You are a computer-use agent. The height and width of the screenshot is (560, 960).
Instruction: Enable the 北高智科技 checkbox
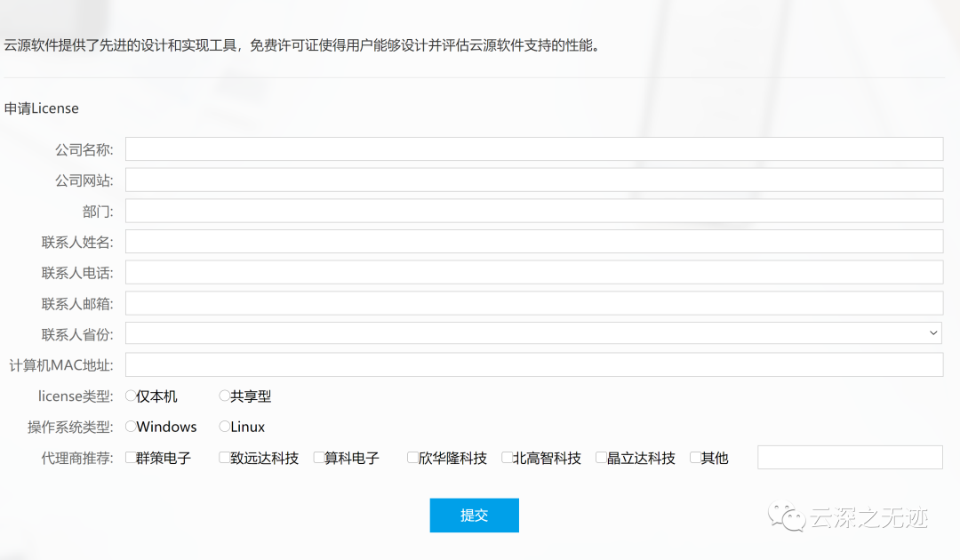point(507,458)
